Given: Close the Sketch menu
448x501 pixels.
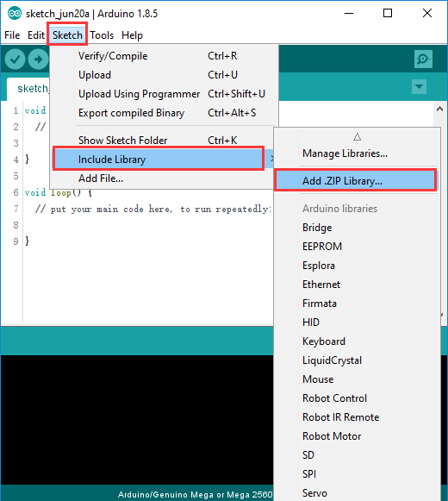Looking at the screenshot, I should (x=67, y=35).
